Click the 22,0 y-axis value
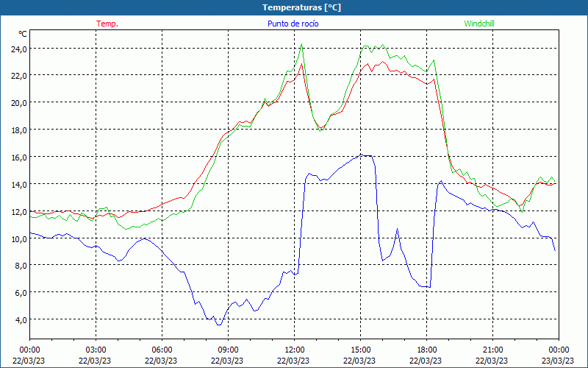The height and width of the screenshot is (368, 588). click(x=19, y=76)
